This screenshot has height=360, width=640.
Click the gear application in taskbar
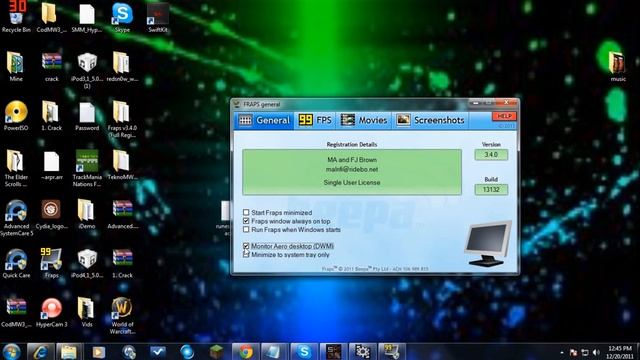point(362,351)
